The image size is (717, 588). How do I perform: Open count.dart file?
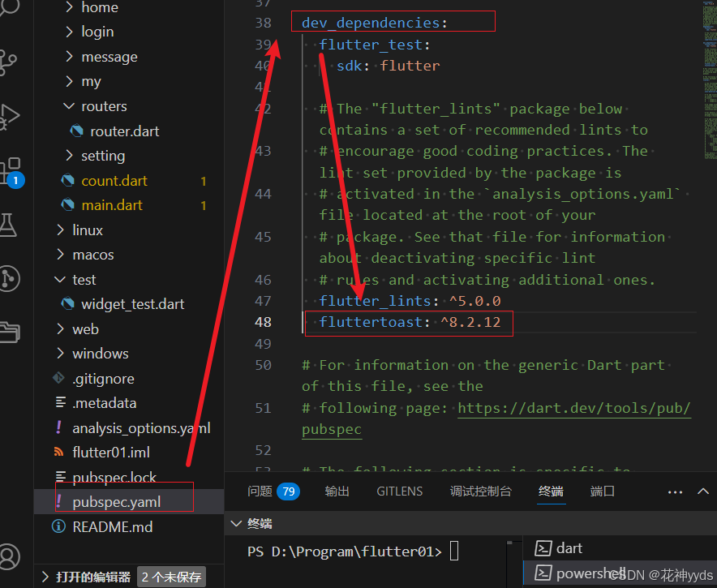click(114, 181)
